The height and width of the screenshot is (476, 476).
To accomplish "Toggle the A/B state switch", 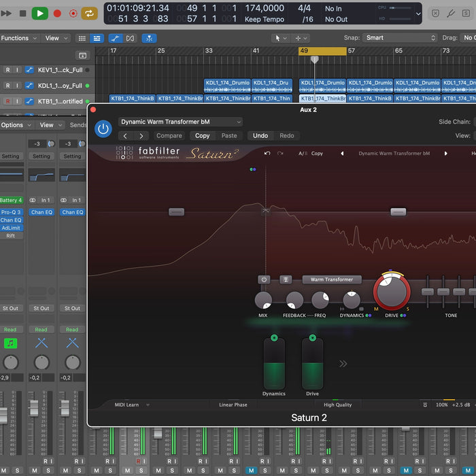I will tap(302, 154).
